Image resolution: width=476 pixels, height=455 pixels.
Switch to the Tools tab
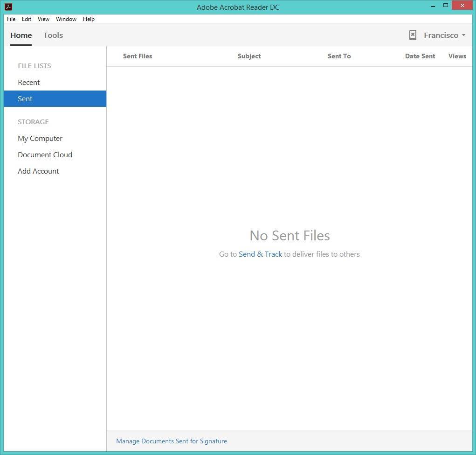(x=53, y=35)
